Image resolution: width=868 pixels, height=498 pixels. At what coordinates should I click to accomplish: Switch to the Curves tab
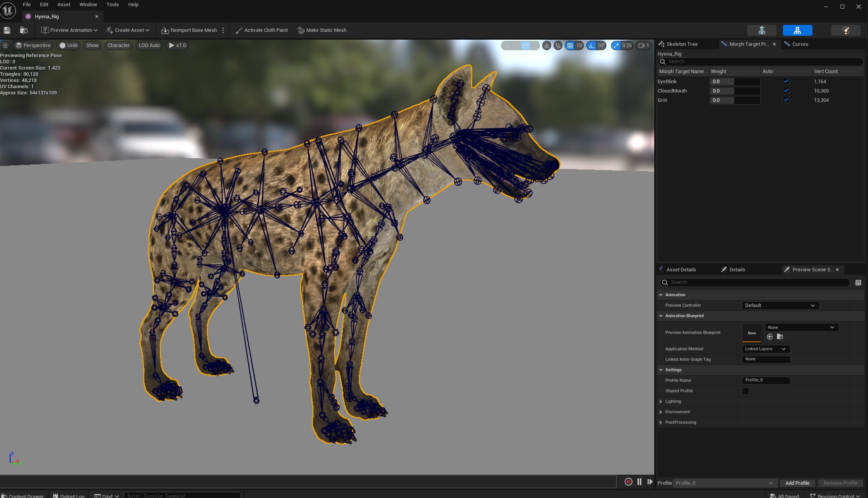point(800,44)
